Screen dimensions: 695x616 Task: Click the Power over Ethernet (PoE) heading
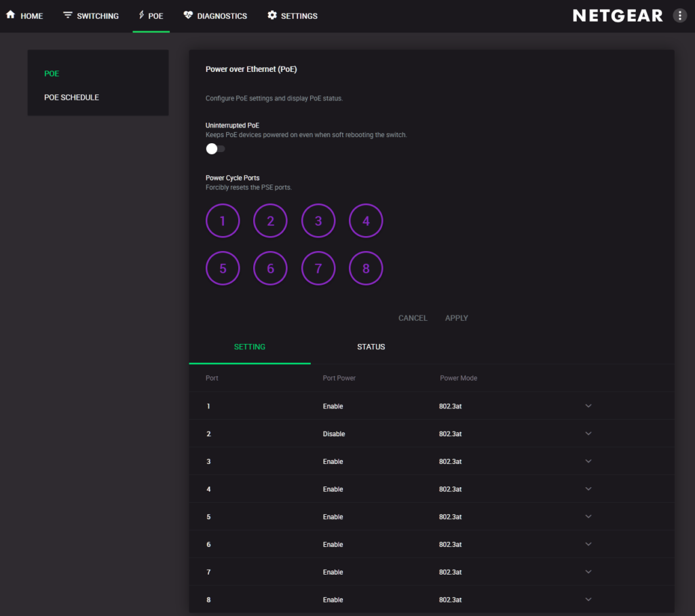(x=251, y=69)
